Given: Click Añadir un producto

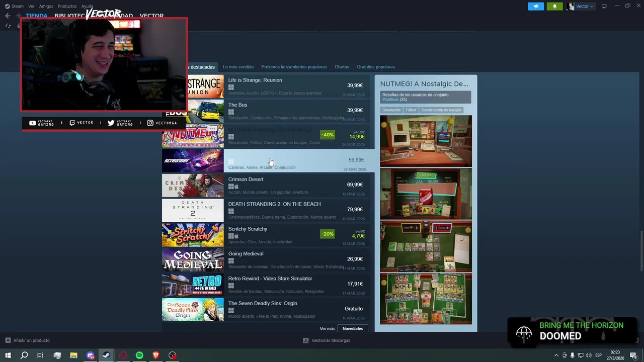Looking at the screenshot, I should click(28, 340).
